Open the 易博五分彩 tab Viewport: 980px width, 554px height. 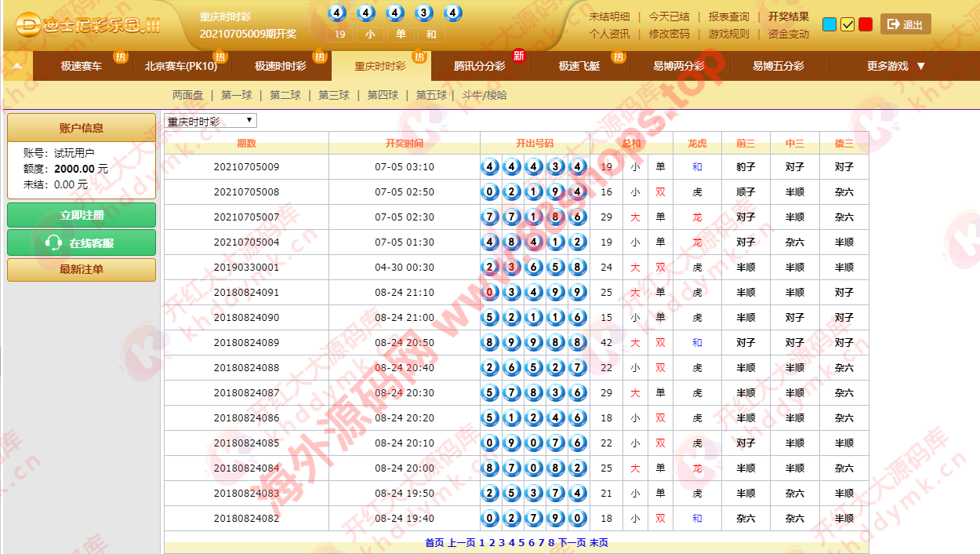[x=778, y=66]
